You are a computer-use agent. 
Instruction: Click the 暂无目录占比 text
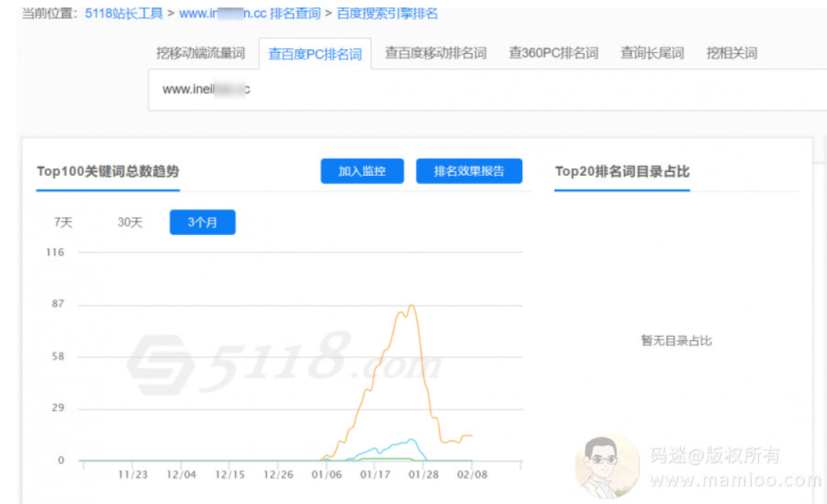click(676, 340)
